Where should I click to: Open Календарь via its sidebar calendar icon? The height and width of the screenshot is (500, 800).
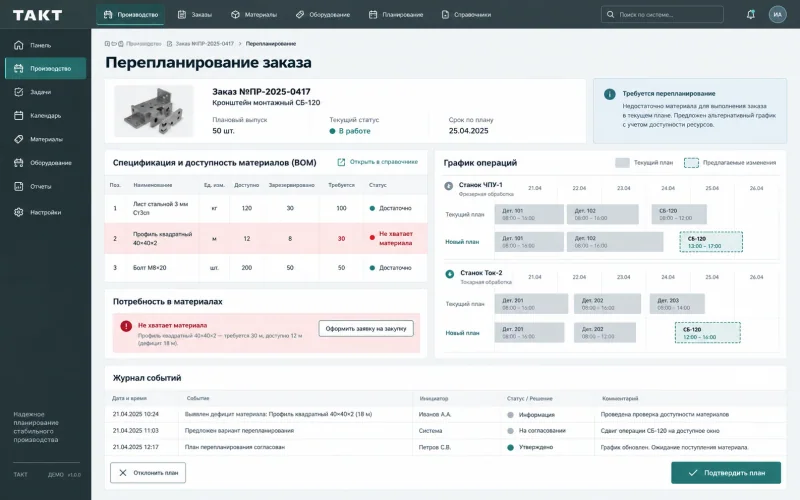point(19,115)
